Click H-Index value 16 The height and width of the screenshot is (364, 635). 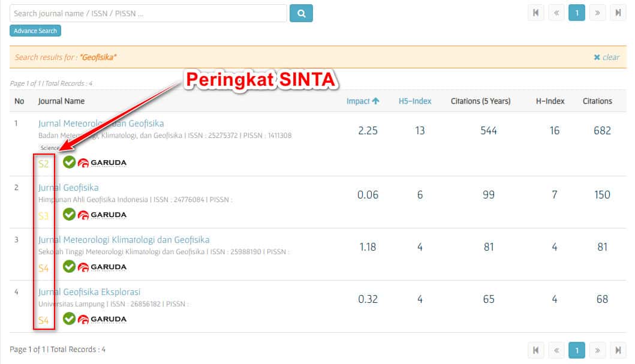[555, 131]
